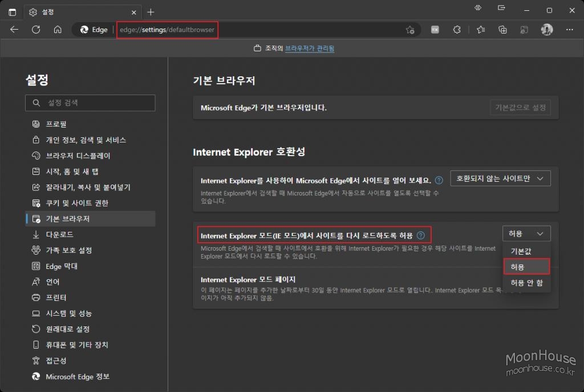This screenshot has width=584, height=392.
Task: Open the user profile avatar
Action: coord(547,30)
